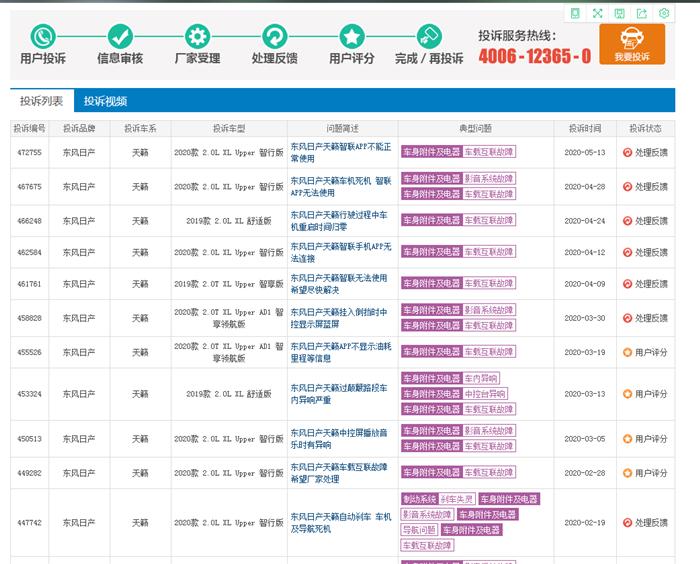Click the status icon for complaint 472755

click(627, 152)
